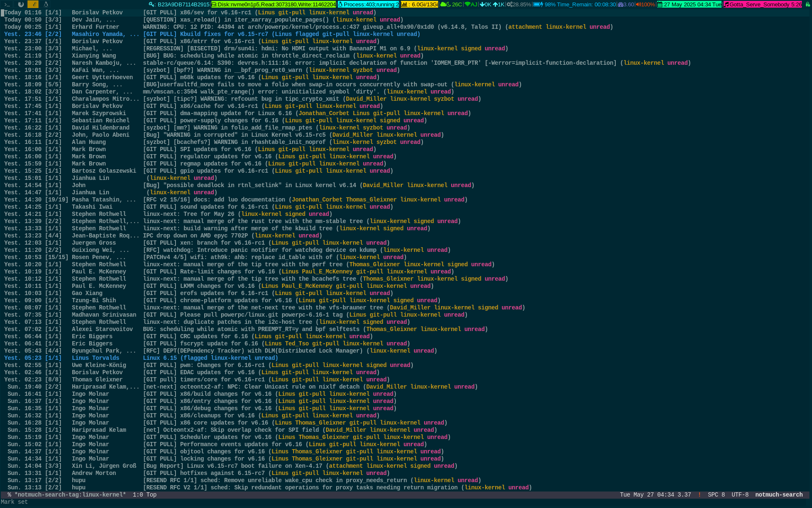
Task: Click the CPU gears 28.85% indicator
Action: coord(518,4)
